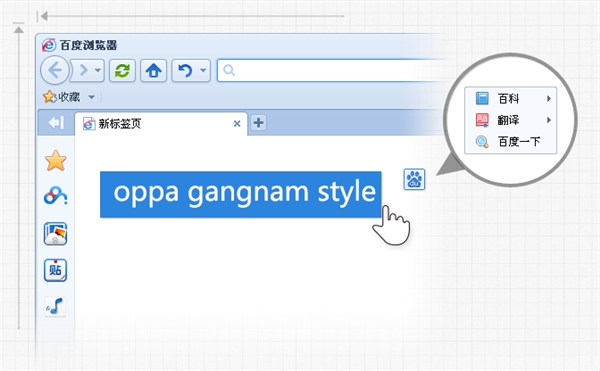The width and height of the screenshot is (600, 371).
Task: Click the Baidu paw search popup icon
Action: [x=414, y=179]
